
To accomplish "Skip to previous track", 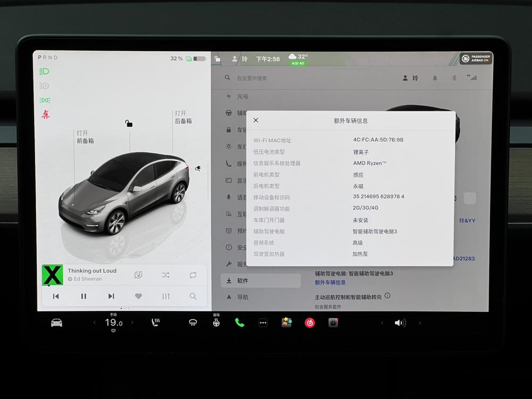I will [56, 296].
